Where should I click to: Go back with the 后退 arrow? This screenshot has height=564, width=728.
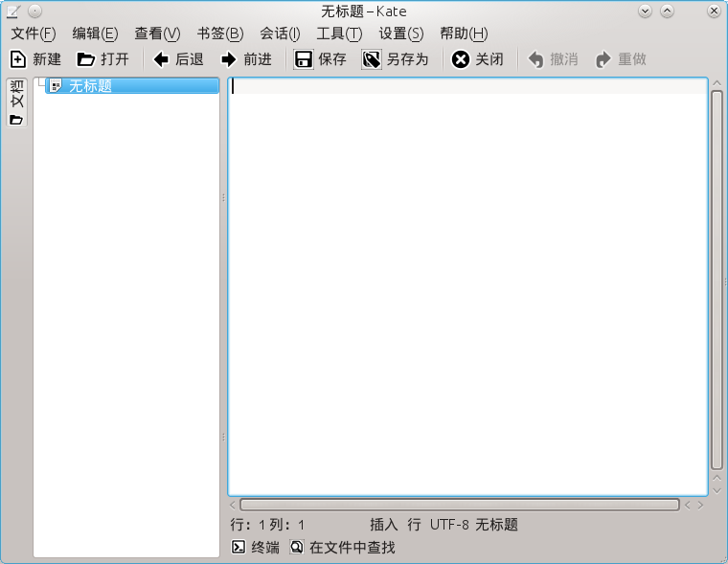click(x=161, y=59)
